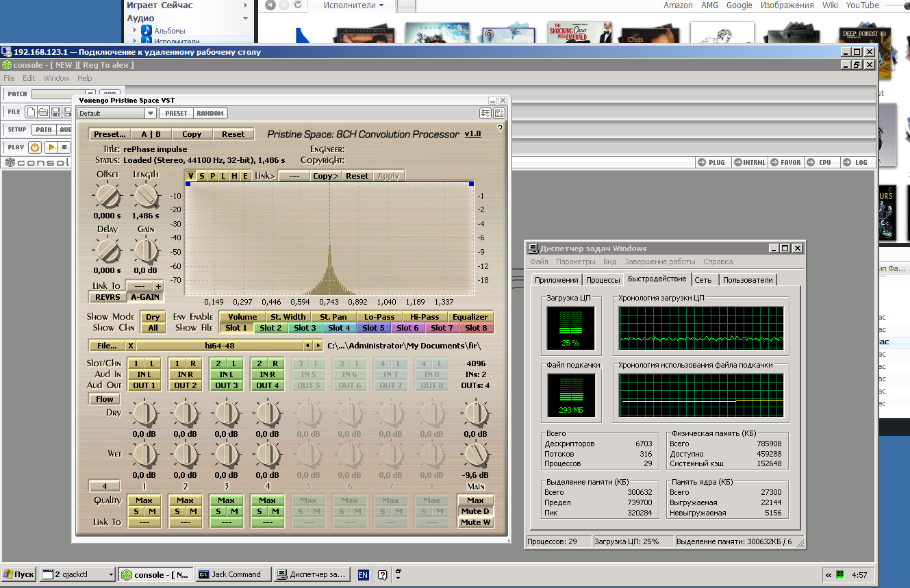This screenshot has height=588, width=910.
Task: Click the power icon in PLAY toolbar
Action: click(x=34, y=147)
